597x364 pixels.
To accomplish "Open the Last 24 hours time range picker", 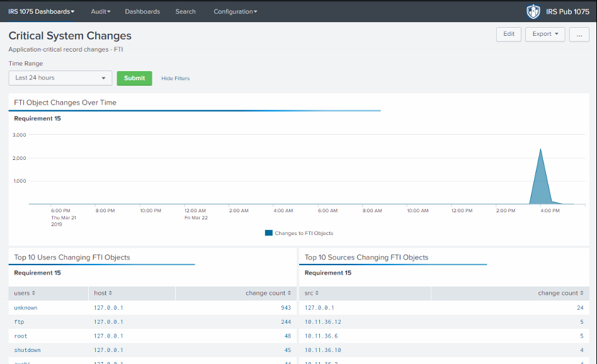I will pyautogui.click(x=60, y=78).
